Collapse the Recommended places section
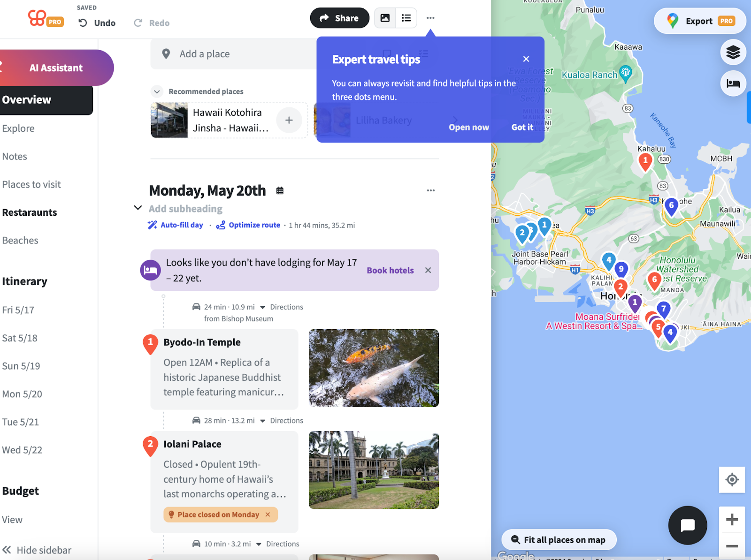Image resolution: width=751 pixels, height=560 pixels. tap(157, 91)
